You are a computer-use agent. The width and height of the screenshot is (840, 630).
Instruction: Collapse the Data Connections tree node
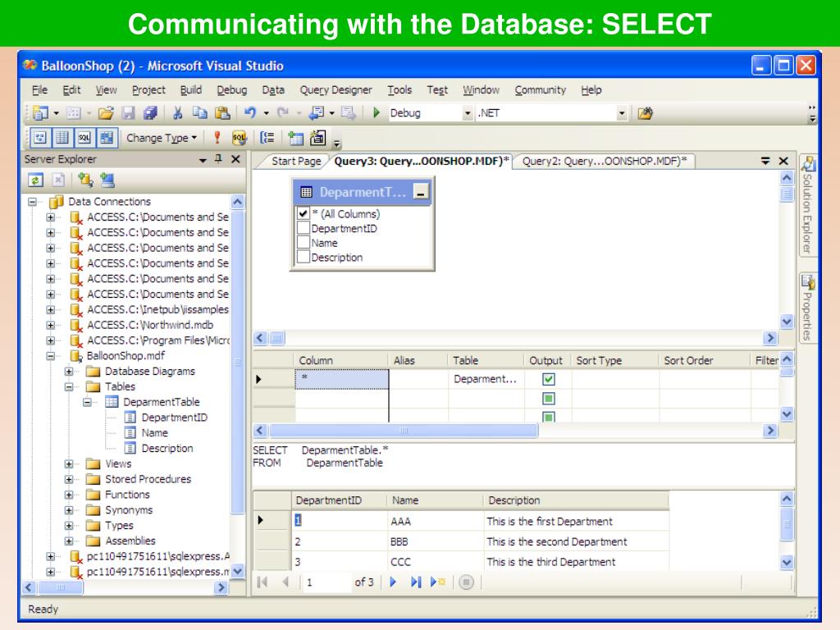tap(33, 202)
